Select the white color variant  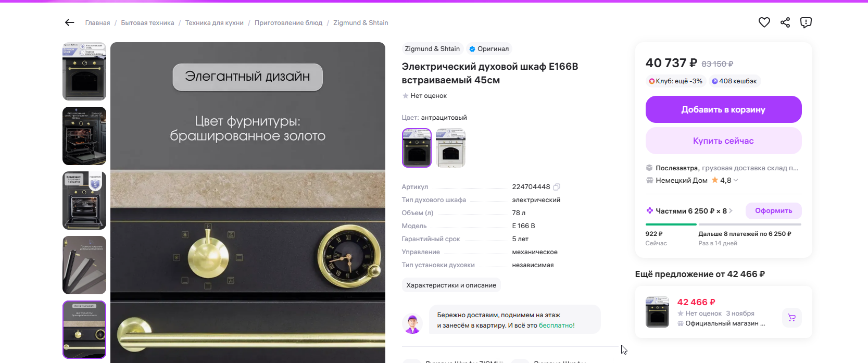(450, 148)
